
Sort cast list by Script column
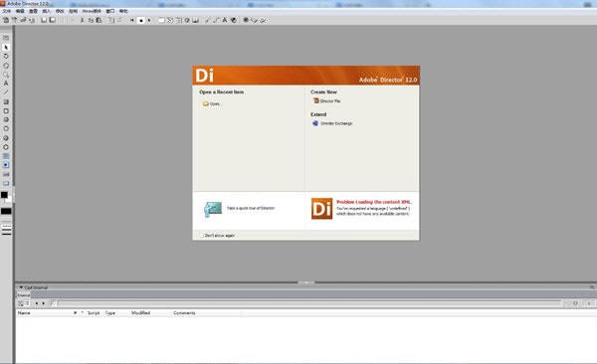pyautogui.click(x=94, y=313)
